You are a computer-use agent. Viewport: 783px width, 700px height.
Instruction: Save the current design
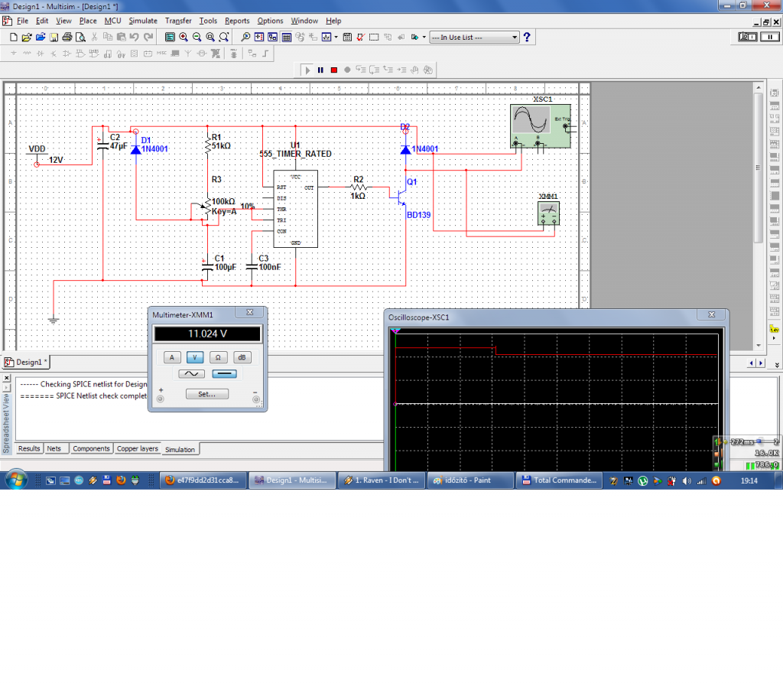coord(54,37)
